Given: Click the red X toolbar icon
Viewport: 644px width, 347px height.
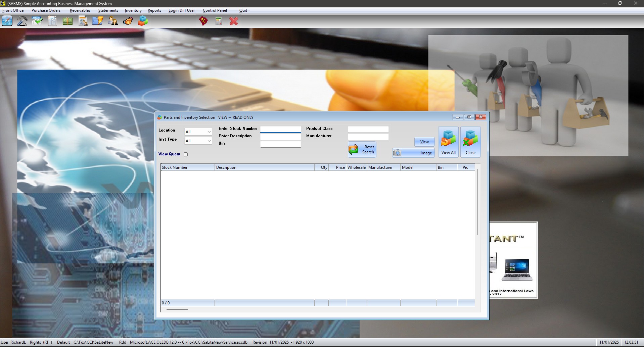Looking at the screenshot, I should click(x=234, y=21).
